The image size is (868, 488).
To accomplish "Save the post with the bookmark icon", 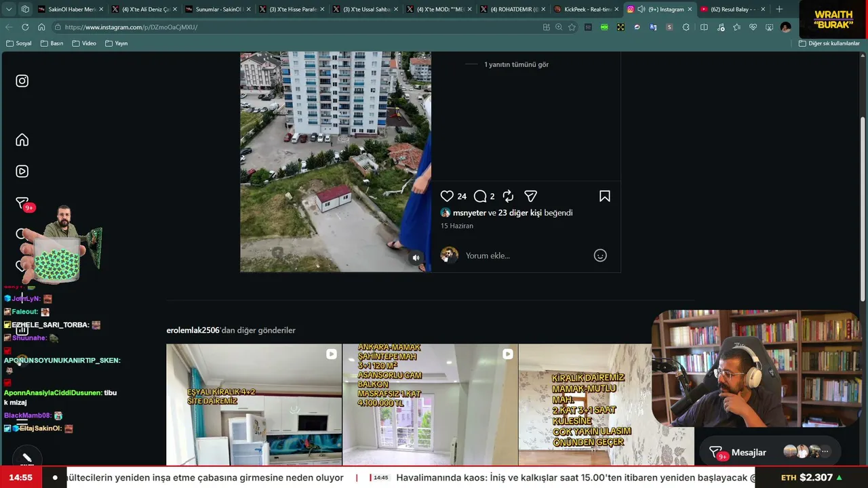I will coord(605,196).
